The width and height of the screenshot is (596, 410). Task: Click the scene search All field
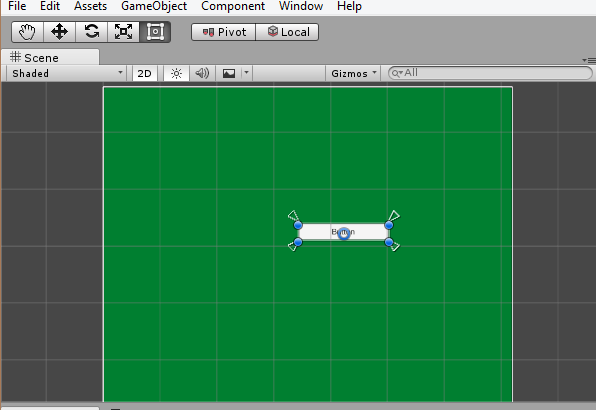(490, 73)
